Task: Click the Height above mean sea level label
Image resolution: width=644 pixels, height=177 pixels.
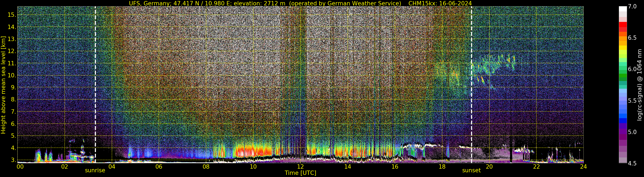Action: [3, 85]
